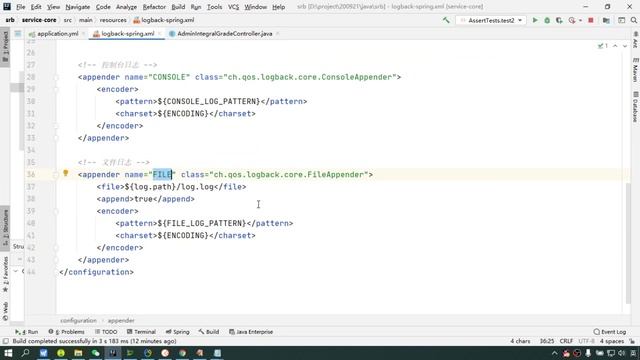Collapse the encoder fold at line 29
640x360 pixels.
point(56,89)
